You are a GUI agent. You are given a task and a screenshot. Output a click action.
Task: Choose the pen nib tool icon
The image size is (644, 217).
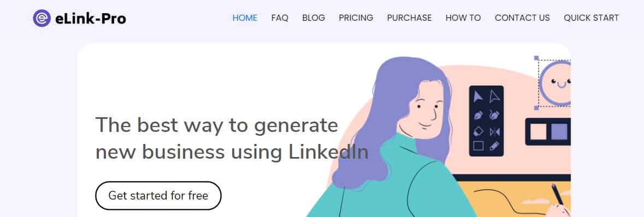coord(478,115)
